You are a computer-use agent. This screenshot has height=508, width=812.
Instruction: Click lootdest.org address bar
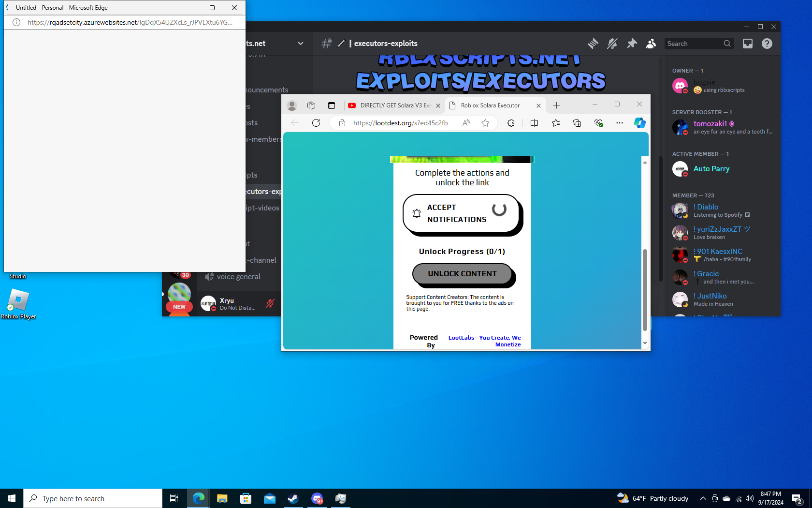[x=401, y=123]
